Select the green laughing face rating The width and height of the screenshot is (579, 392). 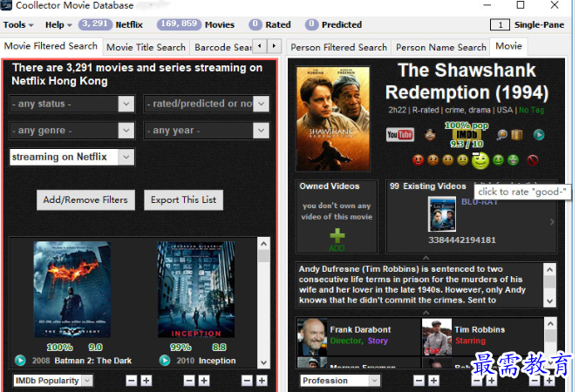pos(513,160)
